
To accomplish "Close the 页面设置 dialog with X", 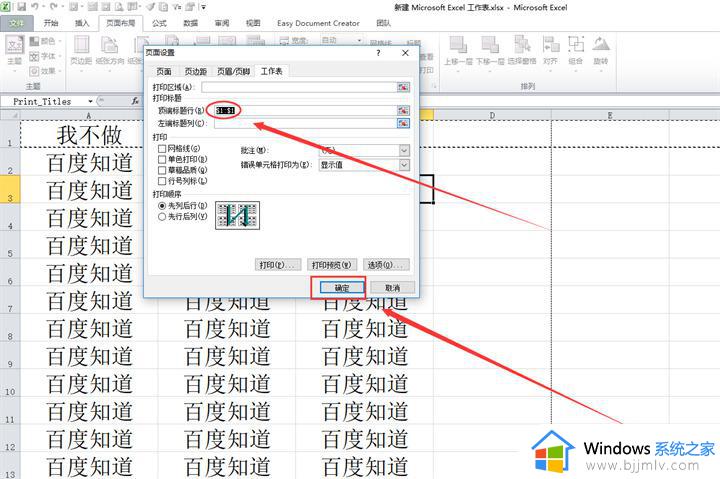I will [405, 53].
